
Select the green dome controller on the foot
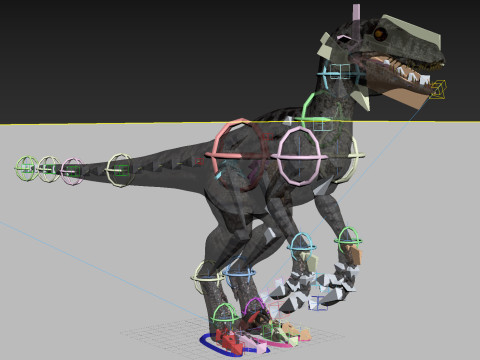click(226, 313)
